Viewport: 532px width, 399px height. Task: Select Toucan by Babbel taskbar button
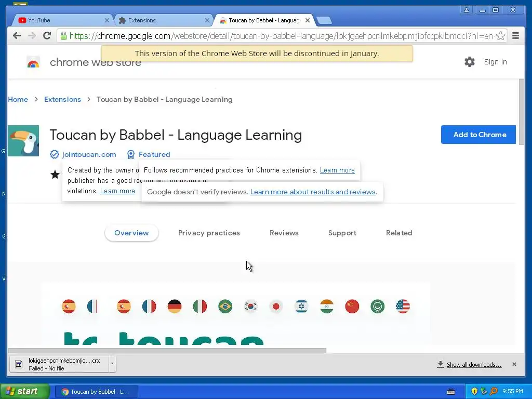96,392
